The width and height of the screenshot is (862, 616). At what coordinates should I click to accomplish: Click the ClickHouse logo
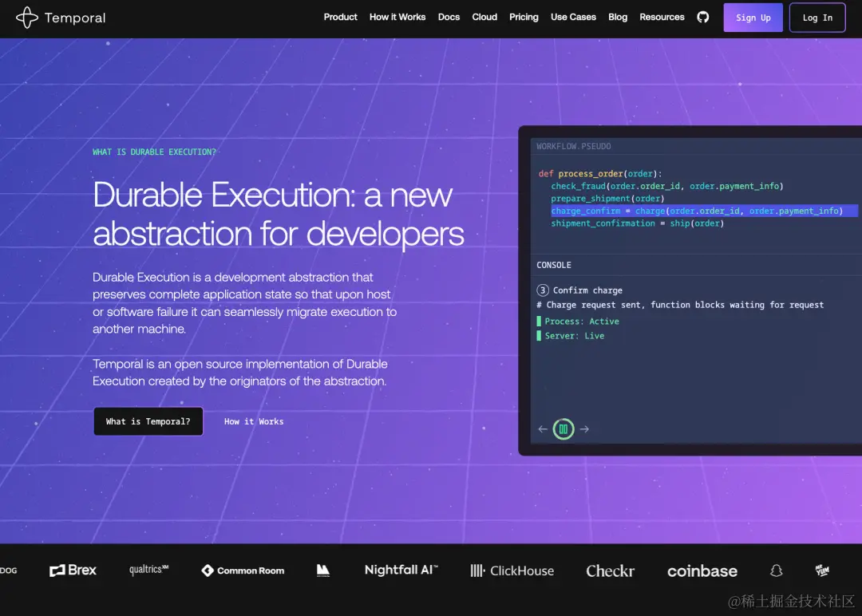point(512,571)
